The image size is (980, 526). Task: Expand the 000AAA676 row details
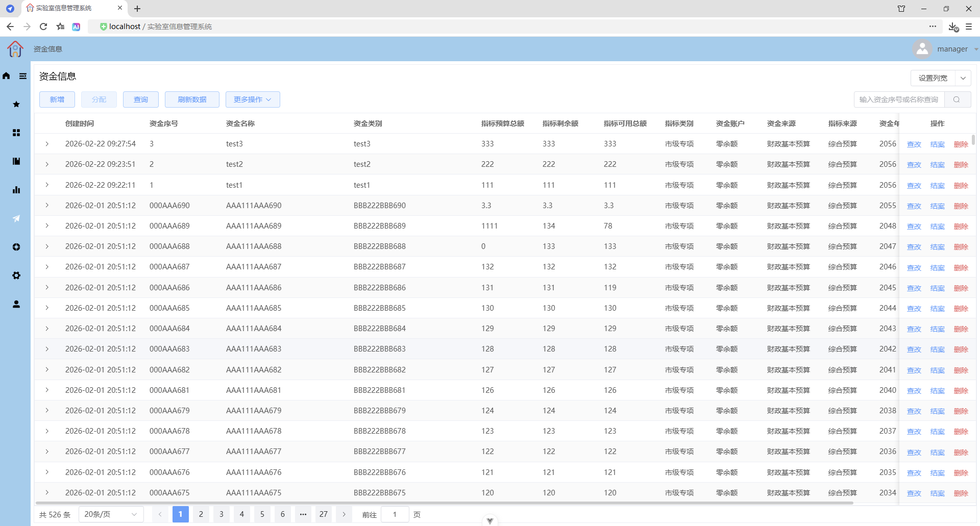tap(47, 472)
